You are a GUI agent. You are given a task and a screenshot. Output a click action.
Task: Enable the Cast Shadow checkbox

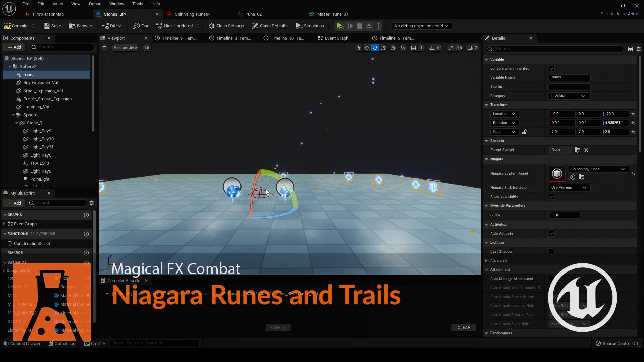click(552, 251)
